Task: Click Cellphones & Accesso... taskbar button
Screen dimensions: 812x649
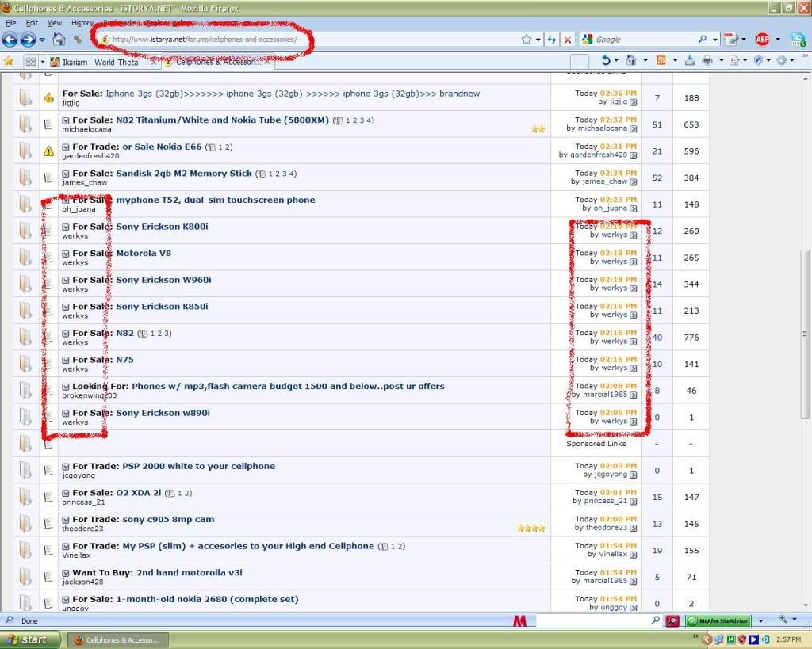Action: coord(117,639)
